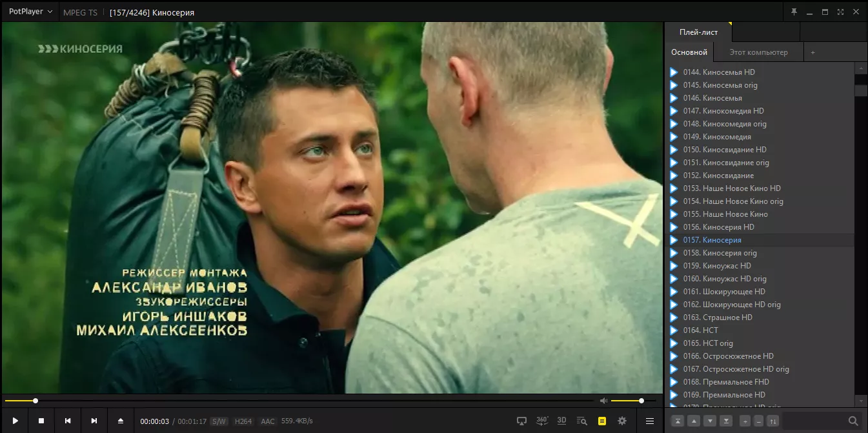
Task: Move selected item to playlist bottom
Action: coord(726,421)
